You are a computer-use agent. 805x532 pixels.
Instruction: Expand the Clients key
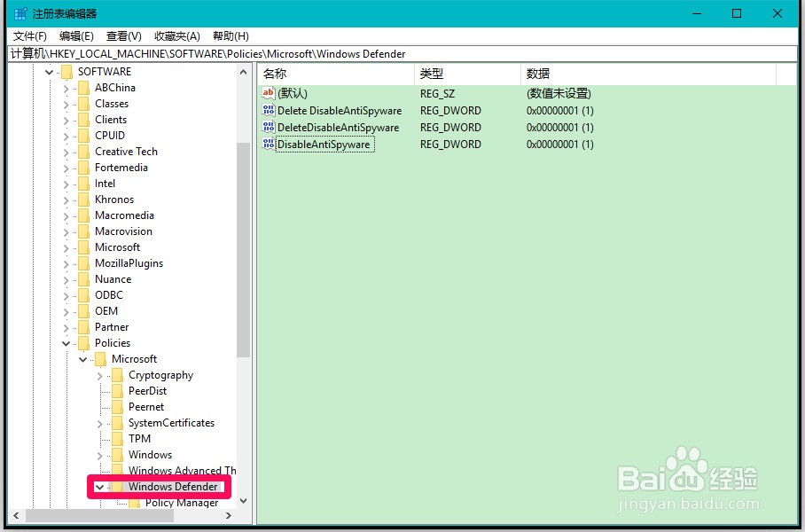point(66,121)
